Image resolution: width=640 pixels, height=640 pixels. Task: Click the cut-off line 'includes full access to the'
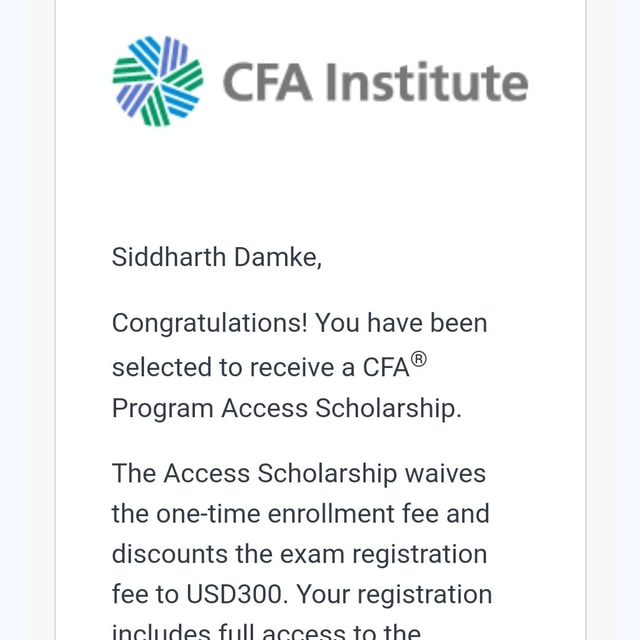(266, 631)
